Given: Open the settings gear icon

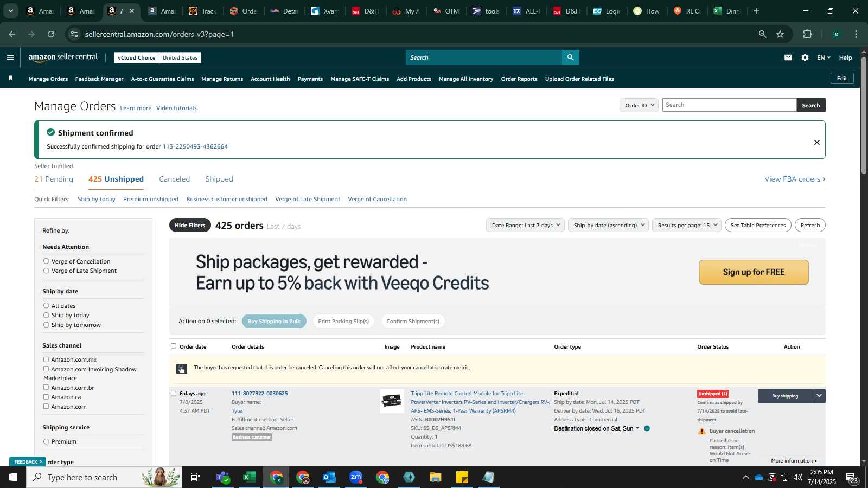Looking at the screenshot, I should pos(805,57).
